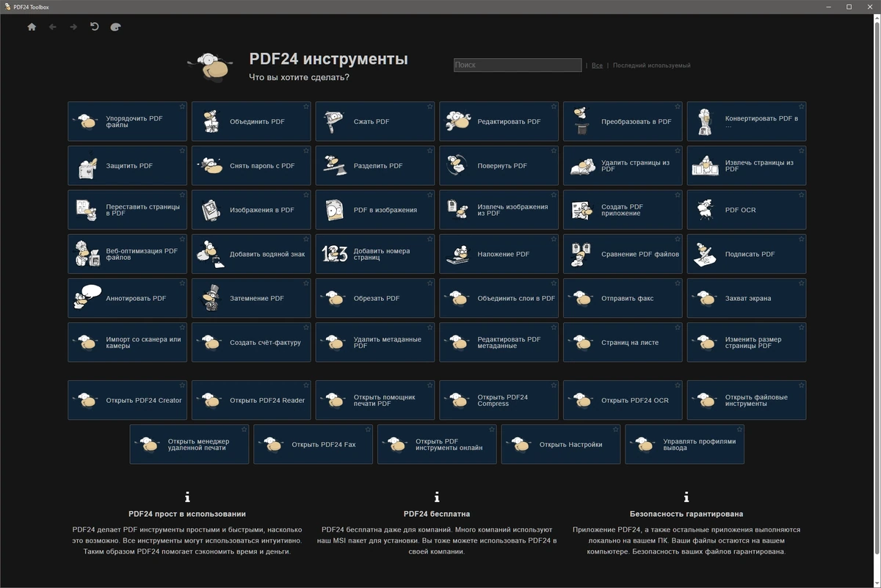Viewport: 881px width, 588px height.
Task: Open the Удалить страницы из PDF icon
Action: tap(581, 166)
